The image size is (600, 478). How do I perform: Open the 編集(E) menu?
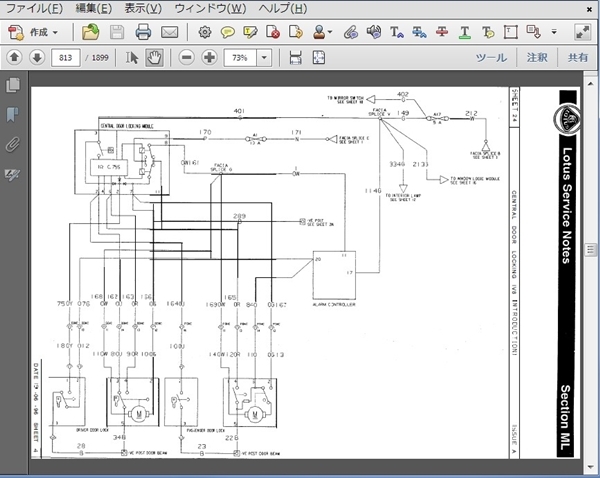point(93,8)
